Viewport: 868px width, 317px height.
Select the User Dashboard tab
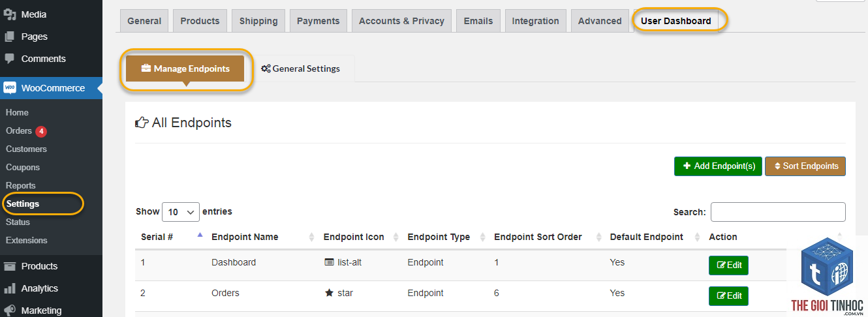676,21
